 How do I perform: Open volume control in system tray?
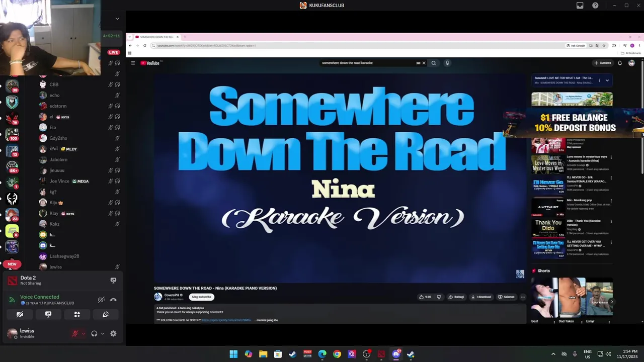608,354
